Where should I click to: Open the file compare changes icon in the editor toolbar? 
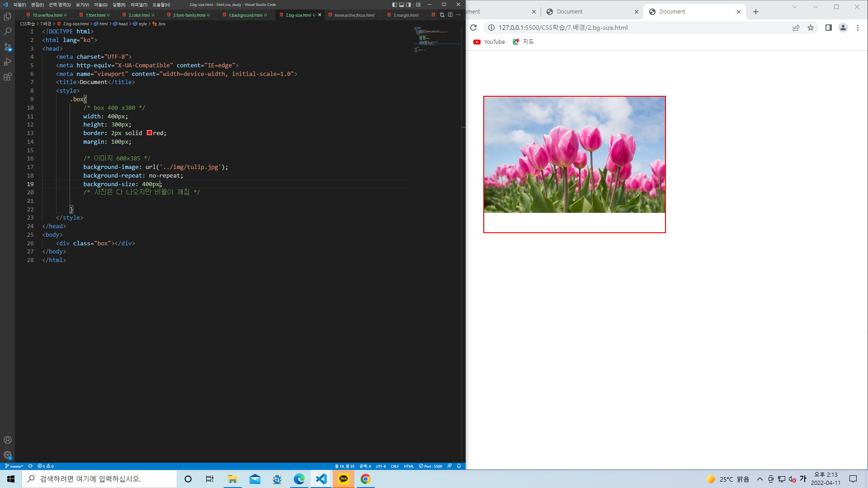[x=442, y=15]
